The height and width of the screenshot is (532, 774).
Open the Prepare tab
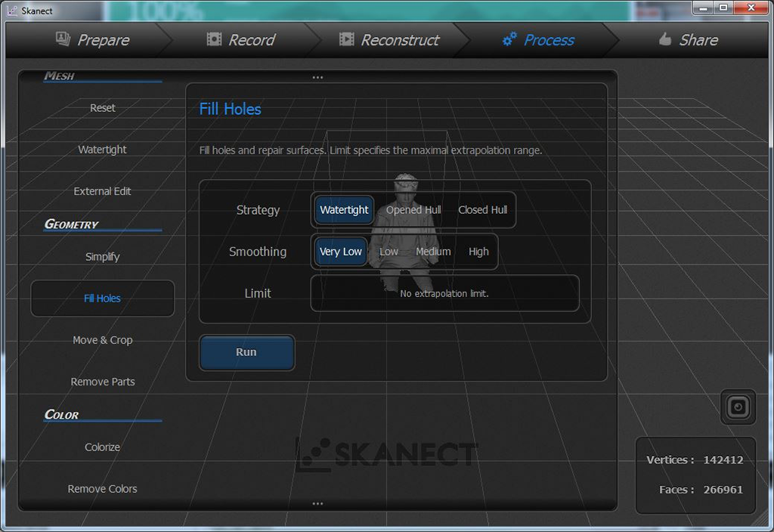pos(93,39)
